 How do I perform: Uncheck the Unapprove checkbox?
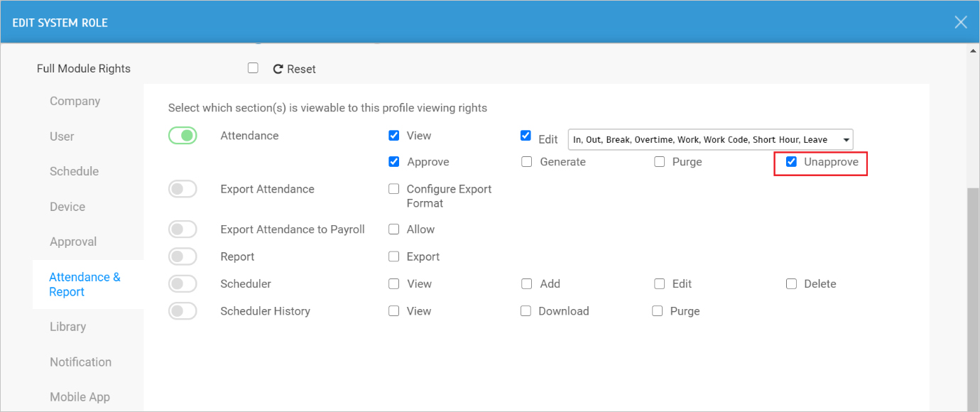point(791,161)
